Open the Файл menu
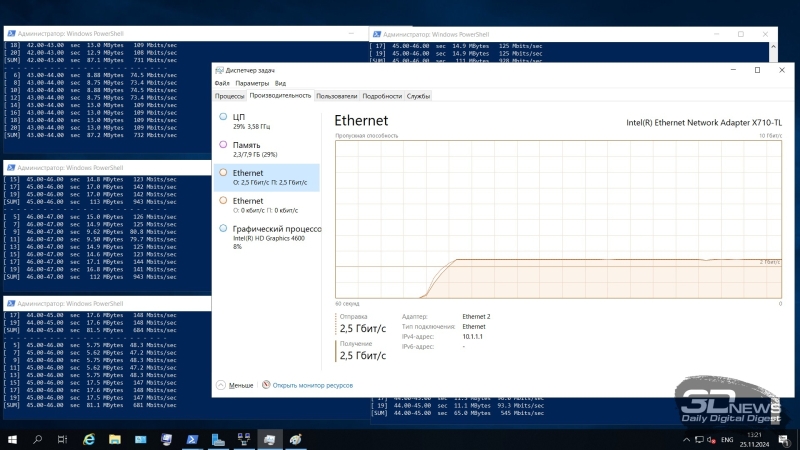The width and height of the screenshot is (800, 450). point(222,83)
